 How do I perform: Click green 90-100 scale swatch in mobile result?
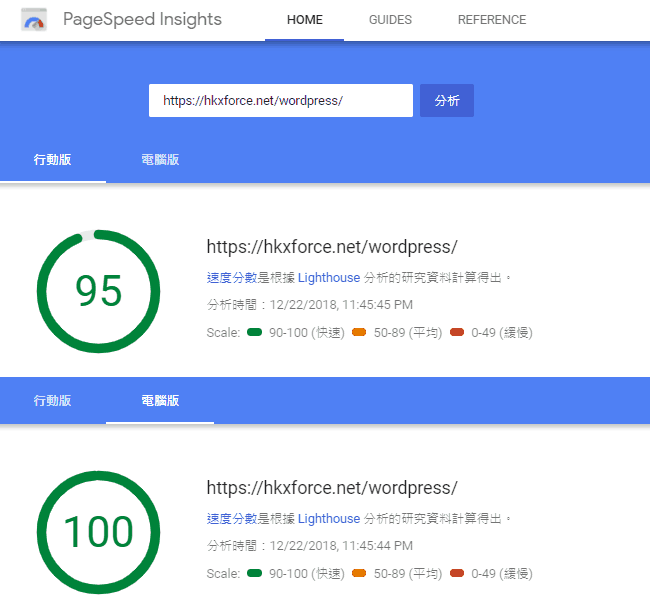[x=255, y=332]
